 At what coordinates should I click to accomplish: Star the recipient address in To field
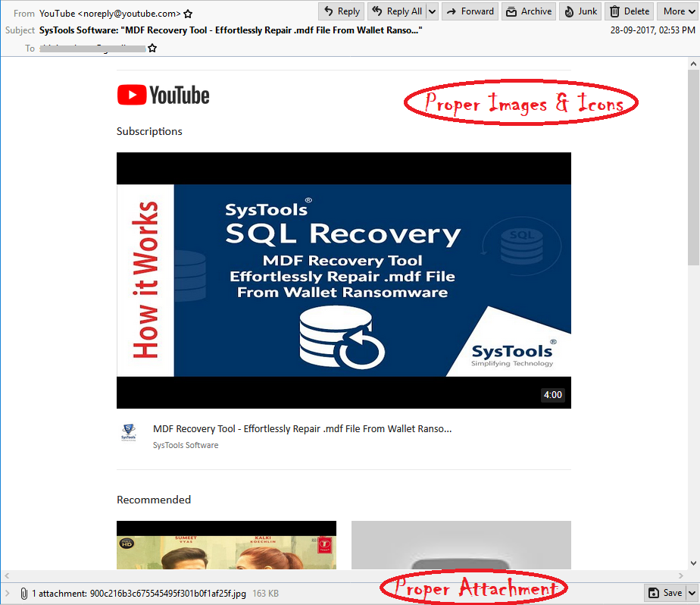152,48
